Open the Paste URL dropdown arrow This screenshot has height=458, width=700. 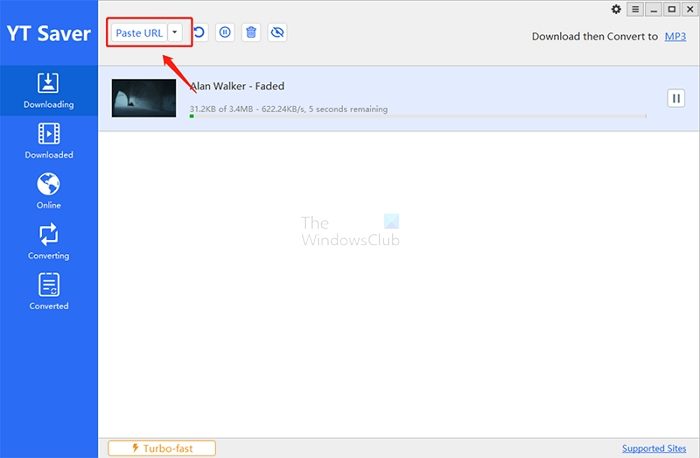coord(175,33)
